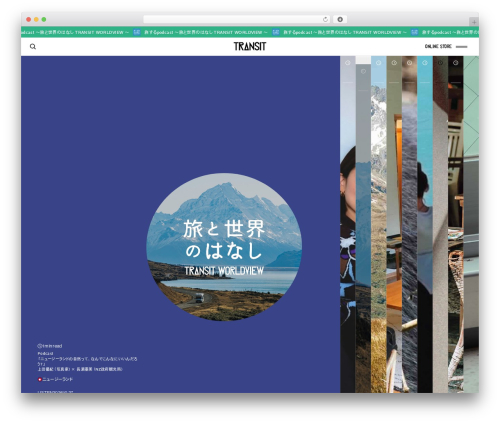Image resolution: width=500 pixels, height=423 pixels.
Task: Click the round dark browser toolbar button
Action: click(x=340, y=20)
